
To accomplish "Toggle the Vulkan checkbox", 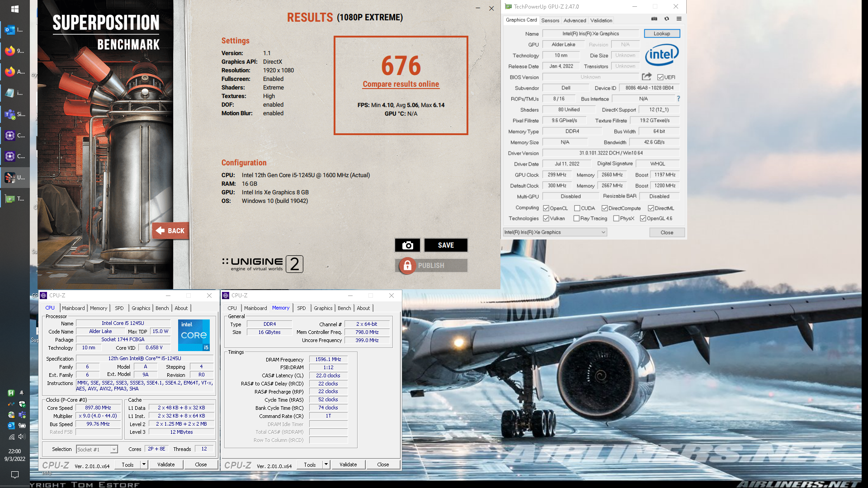I will pyautogui.click(x=546, y=218).
